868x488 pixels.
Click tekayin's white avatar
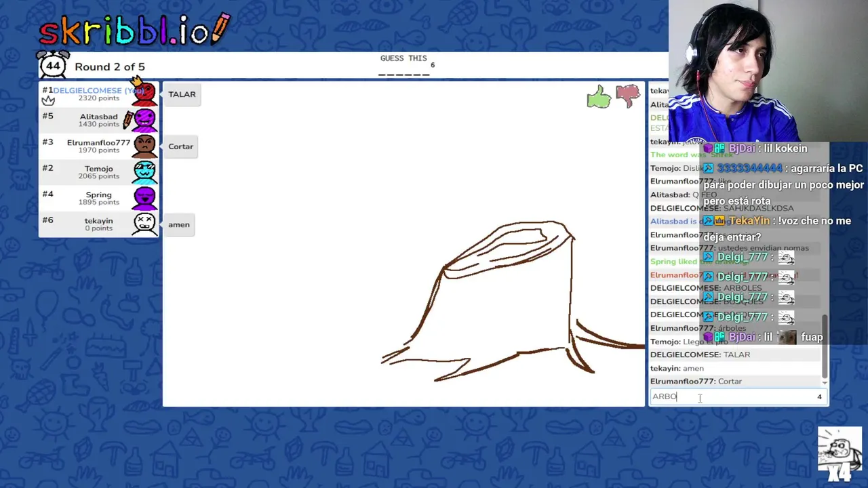[x=144, y=224]
